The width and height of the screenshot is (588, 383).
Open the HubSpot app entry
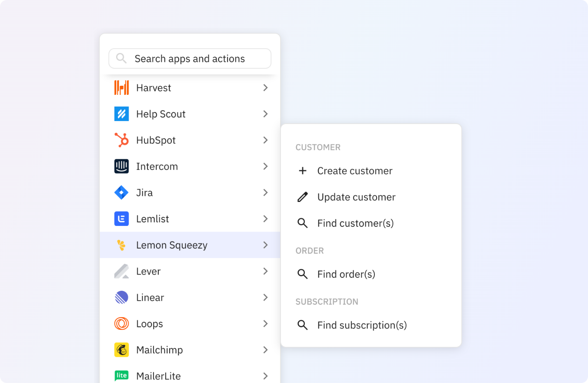click(x=190, y=140)
